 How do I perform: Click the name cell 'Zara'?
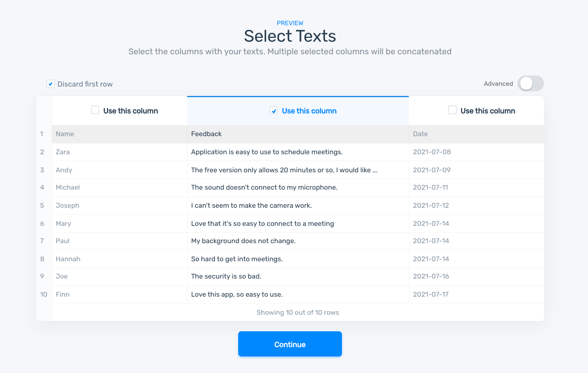(63, 152)
